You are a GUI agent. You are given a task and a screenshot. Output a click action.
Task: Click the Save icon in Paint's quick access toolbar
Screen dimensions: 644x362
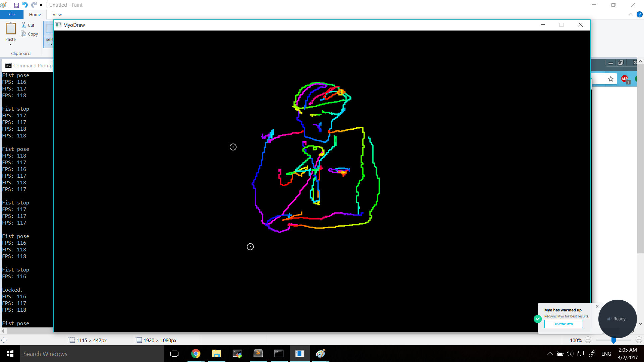(x=16, y=5)
